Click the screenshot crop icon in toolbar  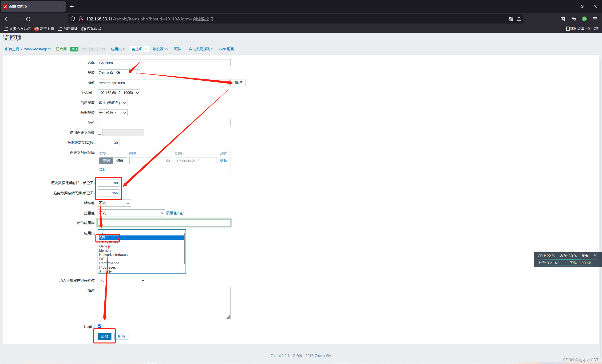click(x=563, y=19)
